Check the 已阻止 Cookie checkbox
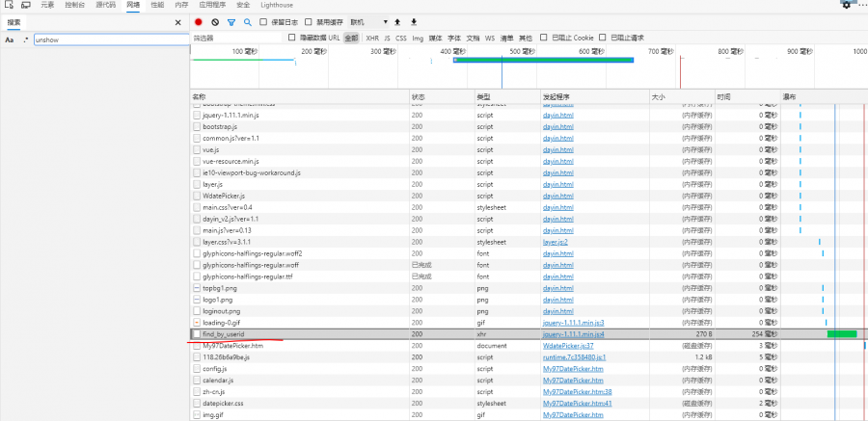Screen dimensions: 868x421 544,38
